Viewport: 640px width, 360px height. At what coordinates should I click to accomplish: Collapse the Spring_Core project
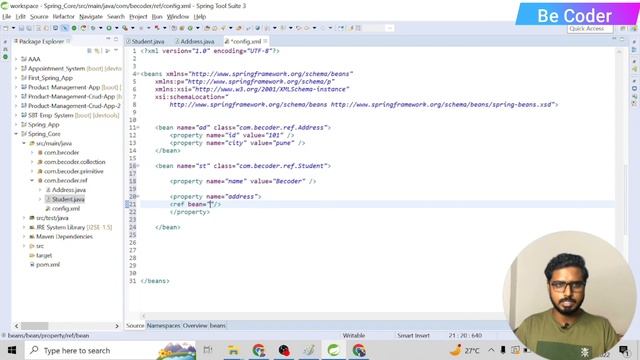16,134
